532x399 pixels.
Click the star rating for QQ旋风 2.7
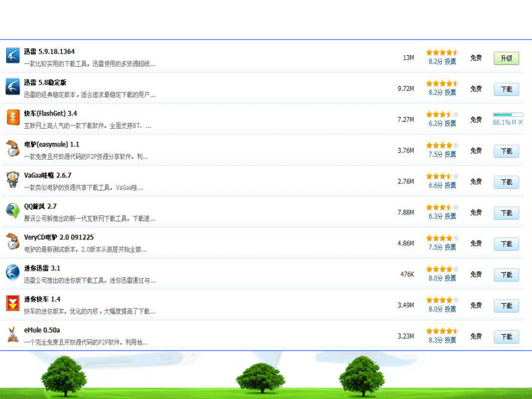coord(442,207)
